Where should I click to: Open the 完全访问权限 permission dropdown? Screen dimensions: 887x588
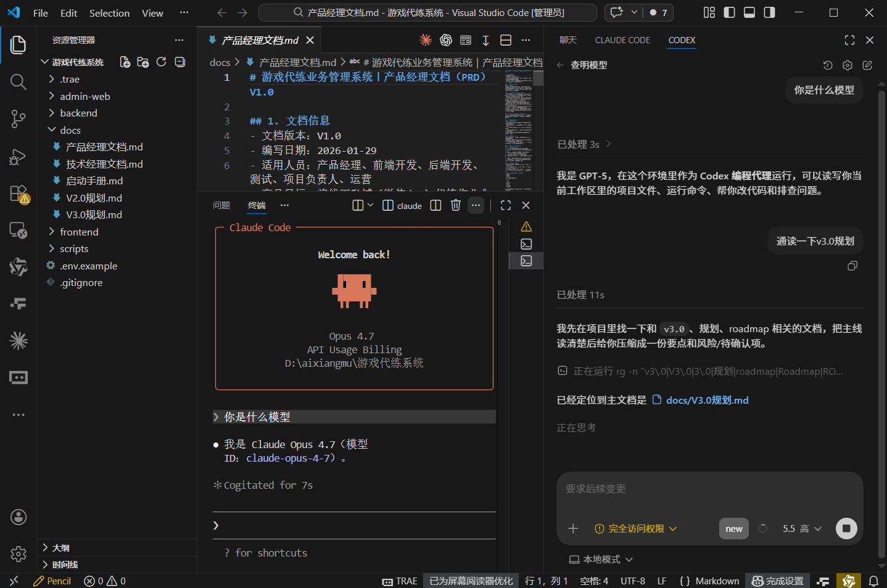[635, 528]
